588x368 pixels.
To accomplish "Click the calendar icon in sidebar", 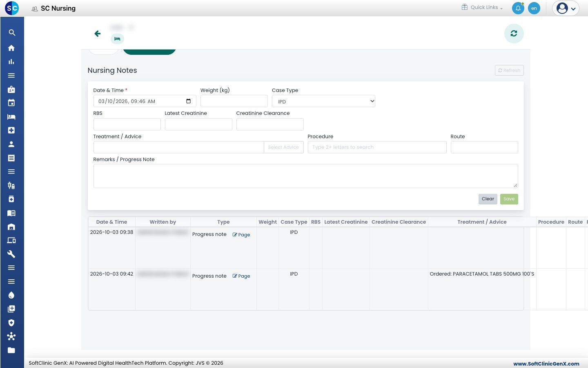I will (11, 103).
